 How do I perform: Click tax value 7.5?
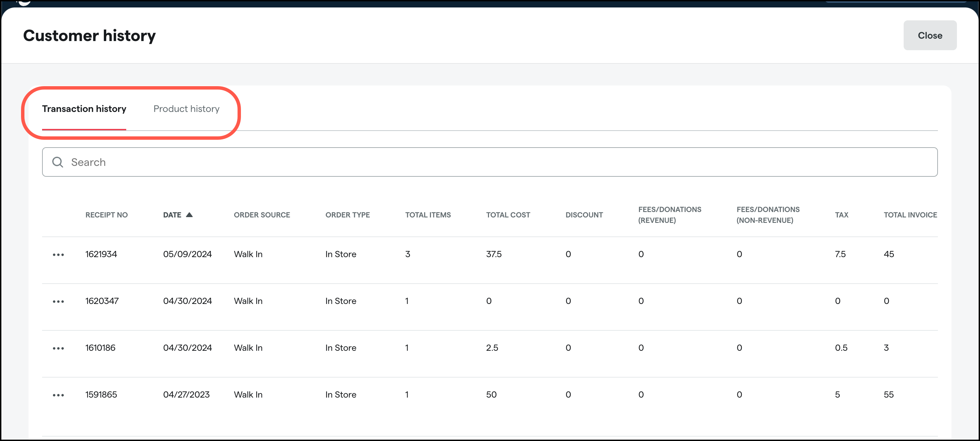pyautogui.click(x=840, y=254)
